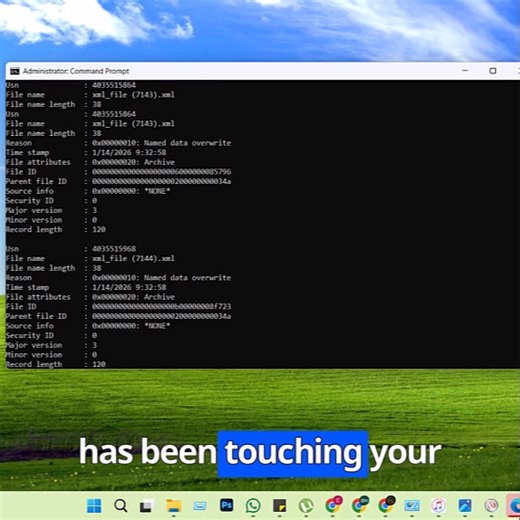Screen dimensions: 520x520
Task: Click the File ID value ending in 8f723
Action: click(161, 306)
